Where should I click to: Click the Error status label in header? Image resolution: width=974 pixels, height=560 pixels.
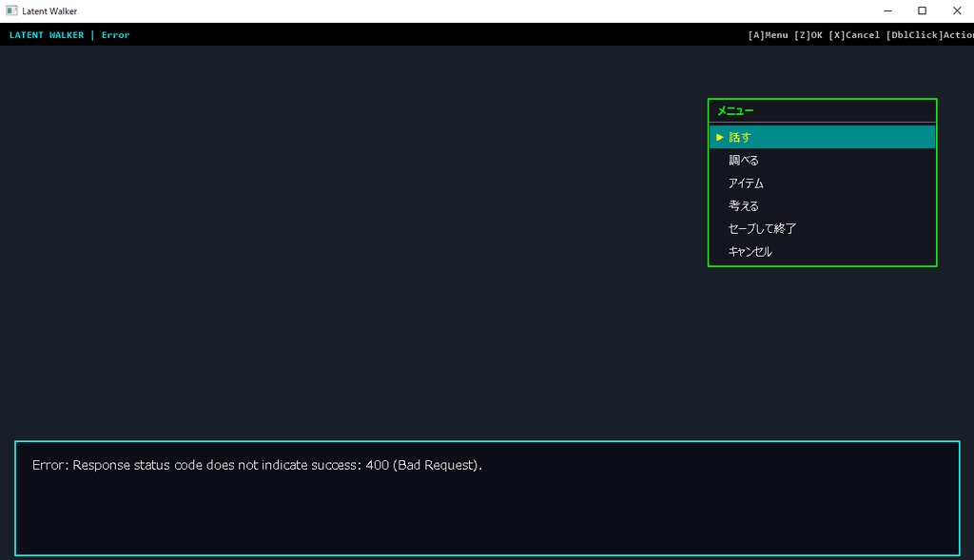click(x=115, y=35)
